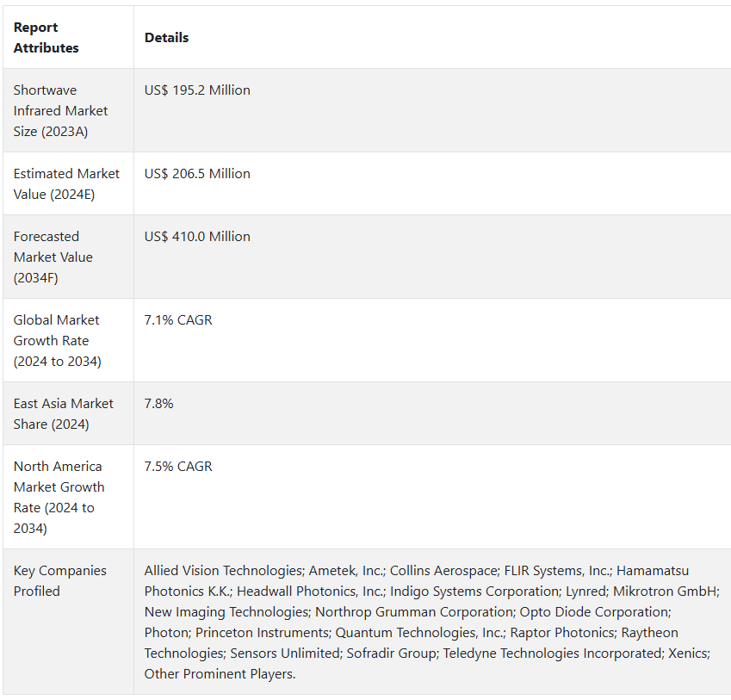Click the Estimated Market Value (2024E) cell
Screen dimensions: 731x700
pos(66,183)
